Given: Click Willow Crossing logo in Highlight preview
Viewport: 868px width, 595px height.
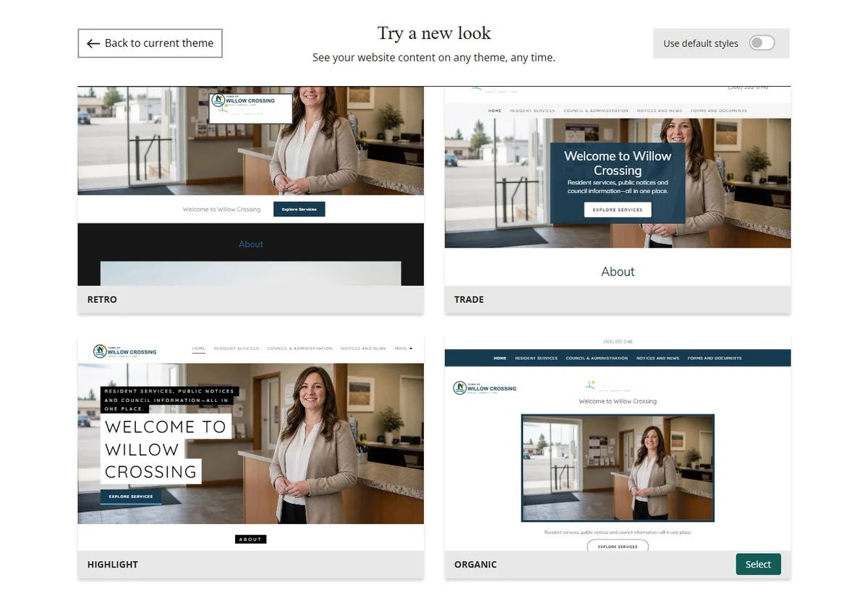Looking at the screenshot, I should [125, 351].
